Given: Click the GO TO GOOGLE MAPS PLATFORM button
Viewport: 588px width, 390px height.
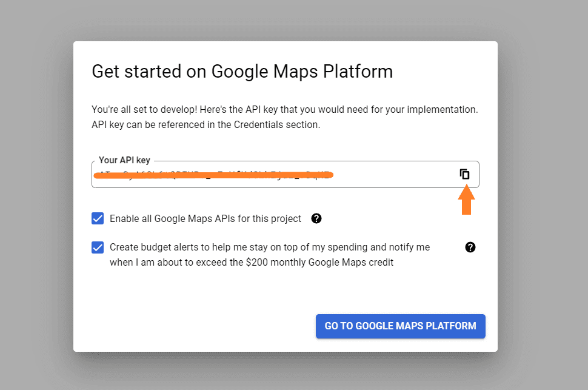Looking at the screenshot, I should click(401, 326).
